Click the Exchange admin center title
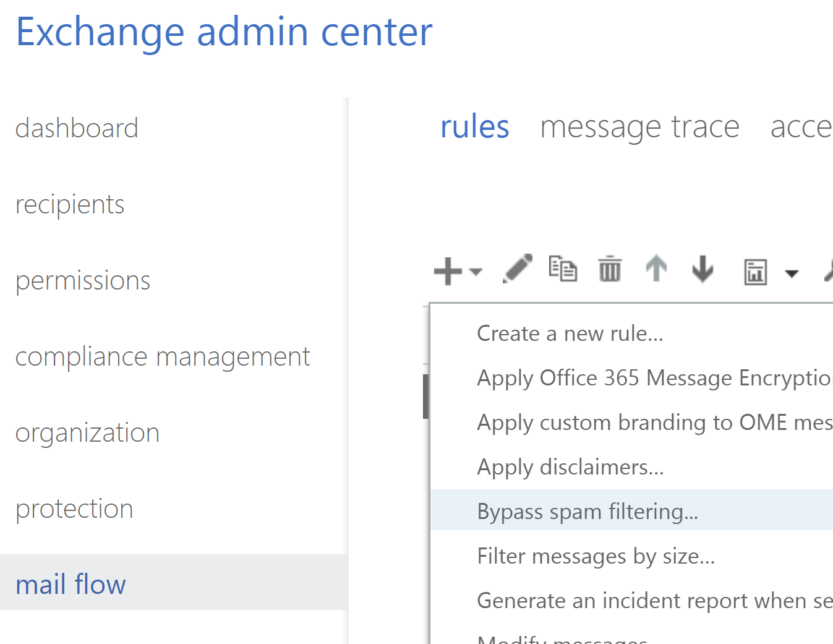This screenshot has width=833, height=644. [224, 32]
